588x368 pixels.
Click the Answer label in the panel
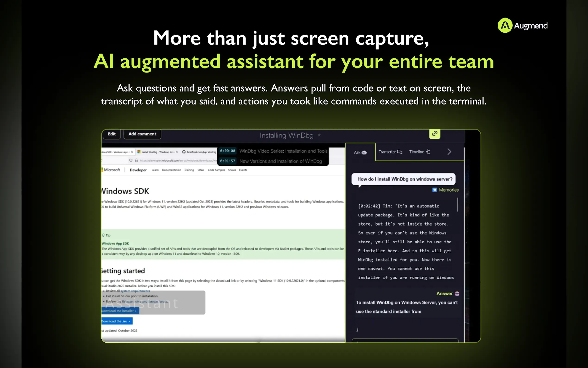tap(444, 294)
